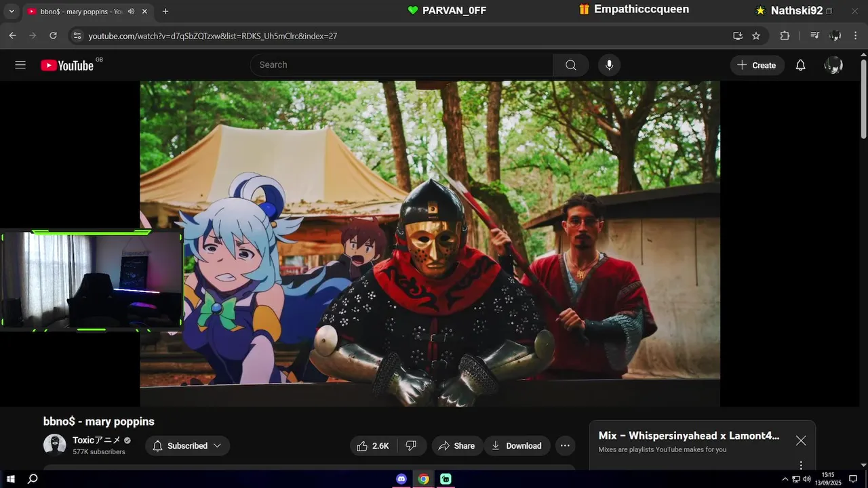
Task: Click the page vertical scrollbar thumb
Action: click(863, 99)
